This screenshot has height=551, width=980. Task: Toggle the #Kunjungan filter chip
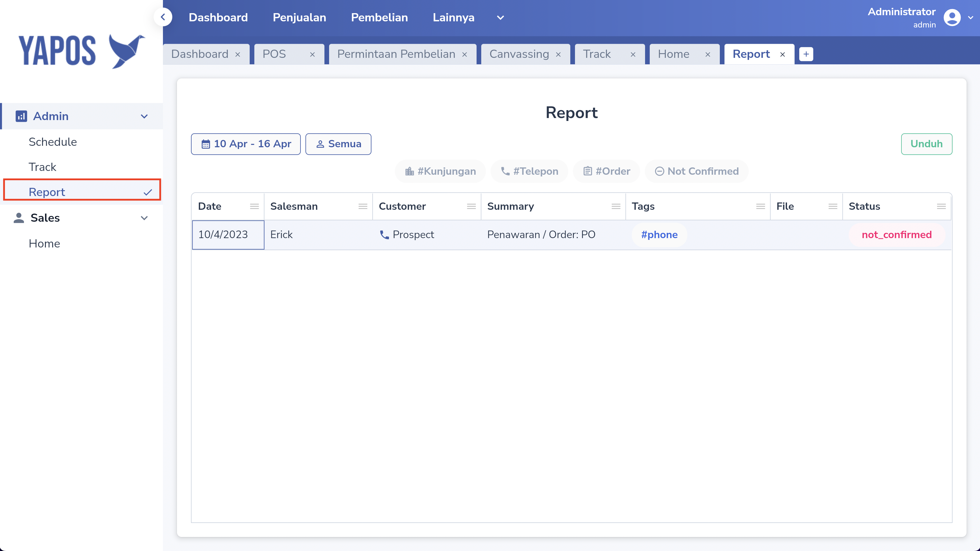[440, 171]
